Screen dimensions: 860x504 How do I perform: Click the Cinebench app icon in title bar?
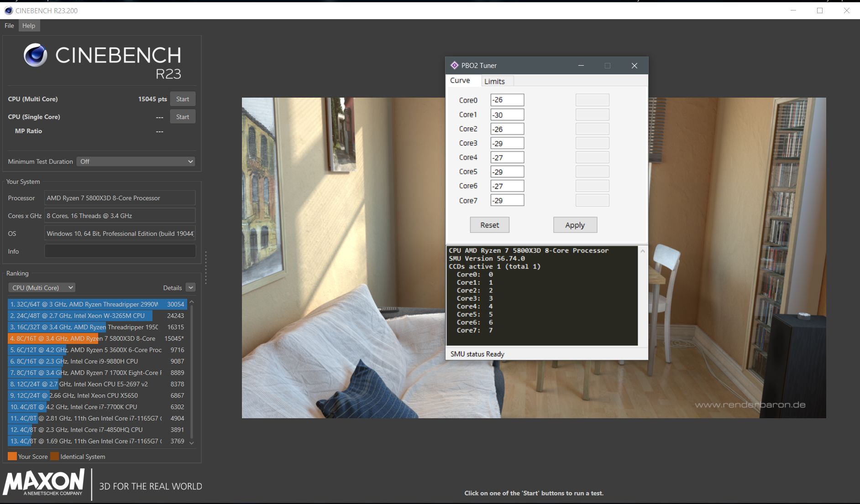9,10
